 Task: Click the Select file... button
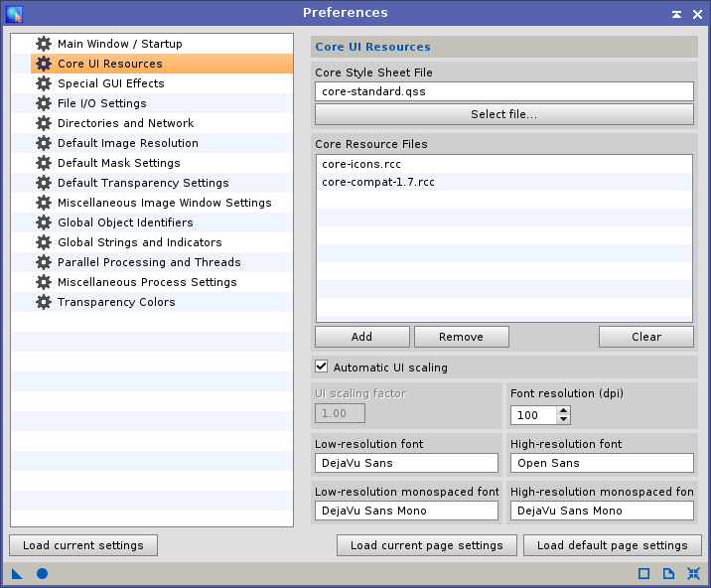(504, 114)
